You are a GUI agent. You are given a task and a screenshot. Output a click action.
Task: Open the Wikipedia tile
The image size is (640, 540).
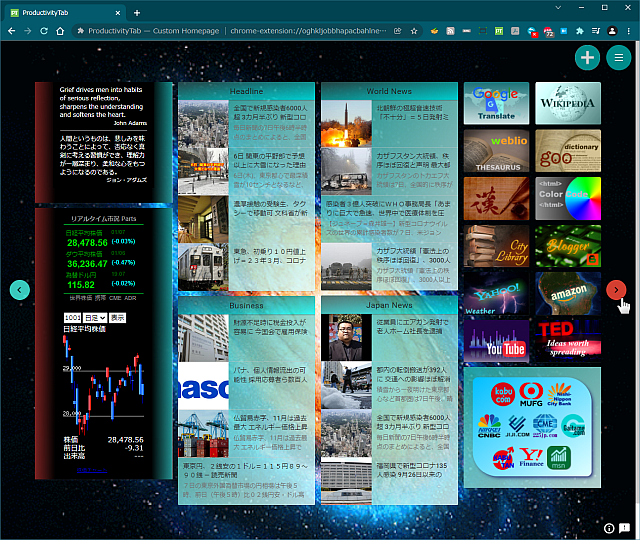(568, 103)
